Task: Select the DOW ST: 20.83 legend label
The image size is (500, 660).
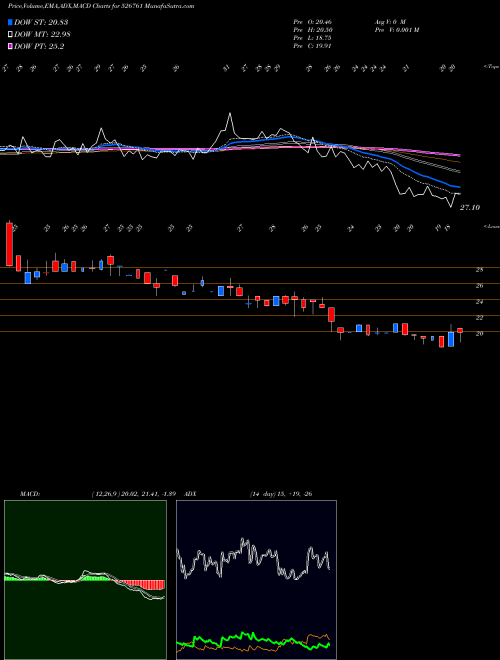Action: [41, 22]
